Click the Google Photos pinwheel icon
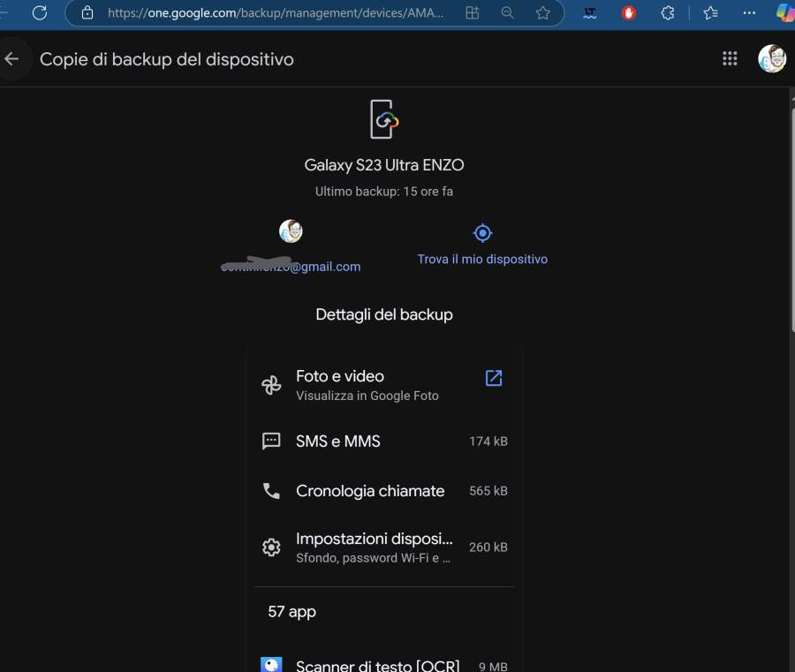Screen dimensions: 795x672 [x=271, y=385]
